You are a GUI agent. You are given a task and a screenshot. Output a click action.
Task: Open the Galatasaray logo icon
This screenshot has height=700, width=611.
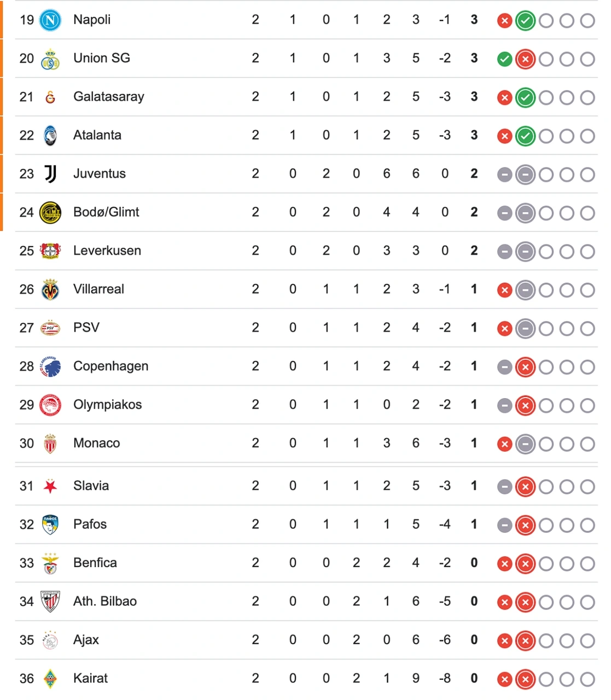coord(50,97)
